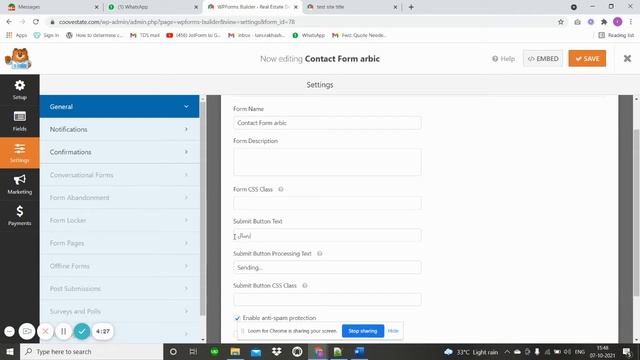The image size is (640, 360).
Task: Open the Marketing megaphone panel
Action: [x=20, y=184]
